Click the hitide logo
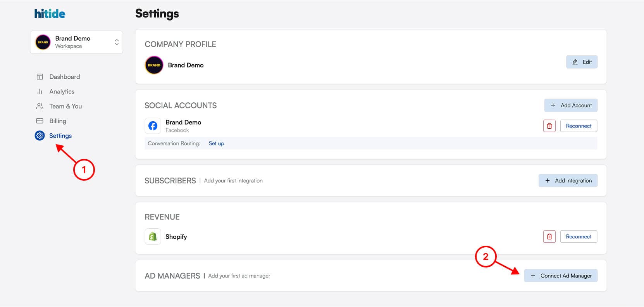 point(50,14)
